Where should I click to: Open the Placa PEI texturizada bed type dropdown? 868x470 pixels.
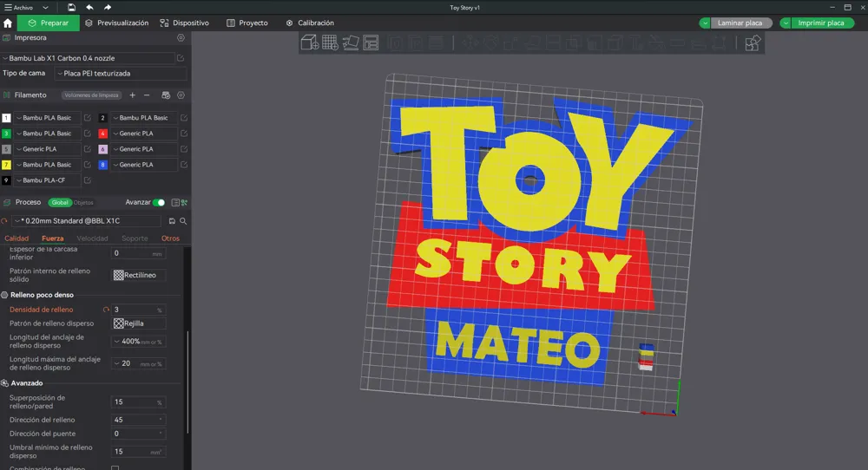[x=120, y=74]
